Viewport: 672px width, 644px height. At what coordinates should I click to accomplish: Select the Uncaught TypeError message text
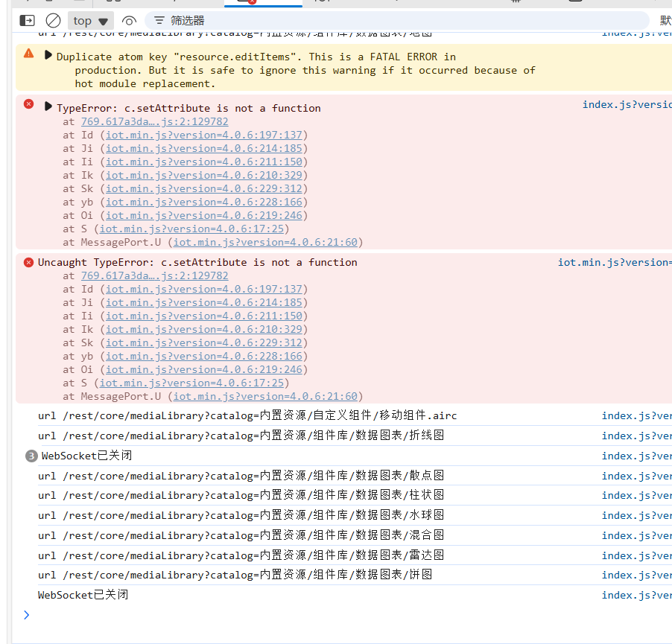tap(197, 263)
